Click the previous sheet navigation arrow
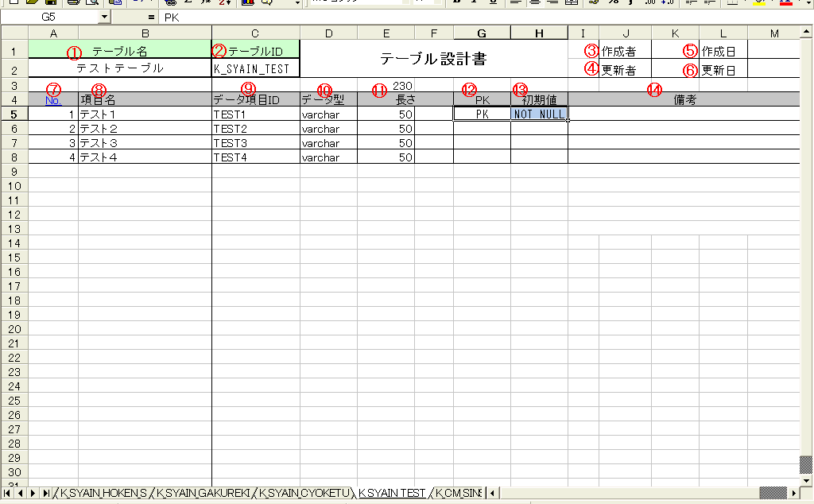Screen dimensions: 814x504 20,494
